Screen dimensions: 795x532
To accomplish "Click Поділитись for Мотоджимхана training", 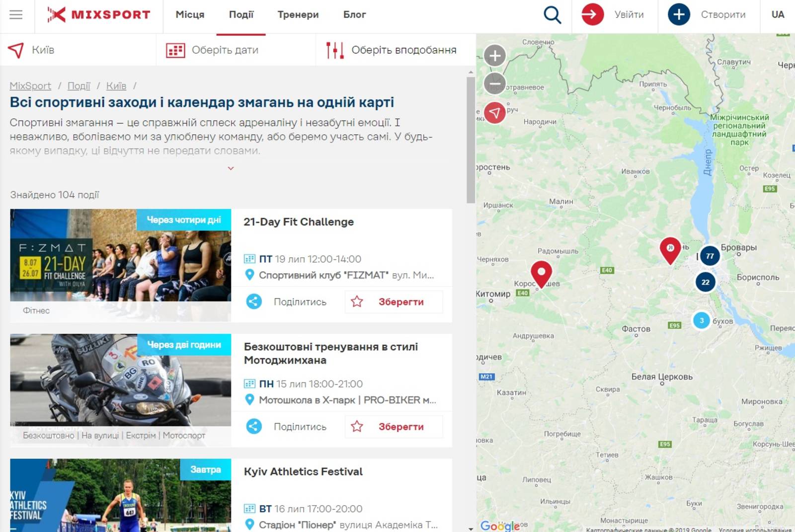I will 300,426.
